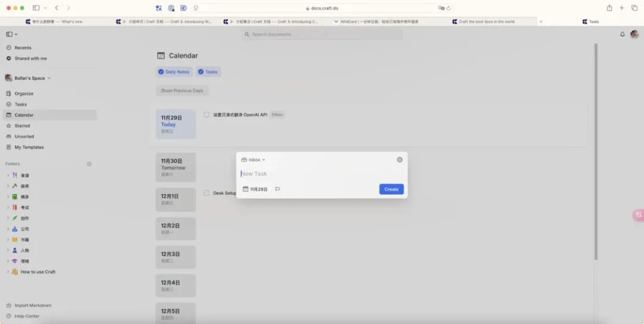Toggle the Daily Notes filter chip
Screen dimensions: 644x324
coord(174,72)
